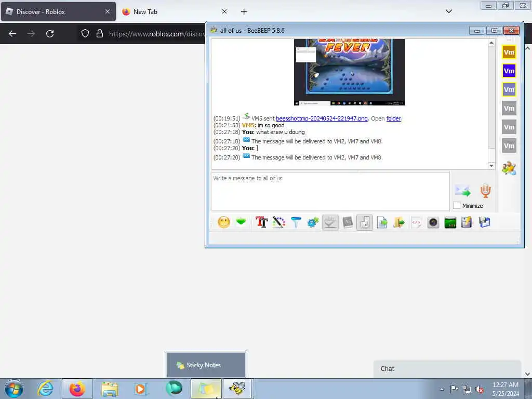532x399 pixels.
Task: Close the Discover - Roblox tab
Action: click(x=108, y=11)
